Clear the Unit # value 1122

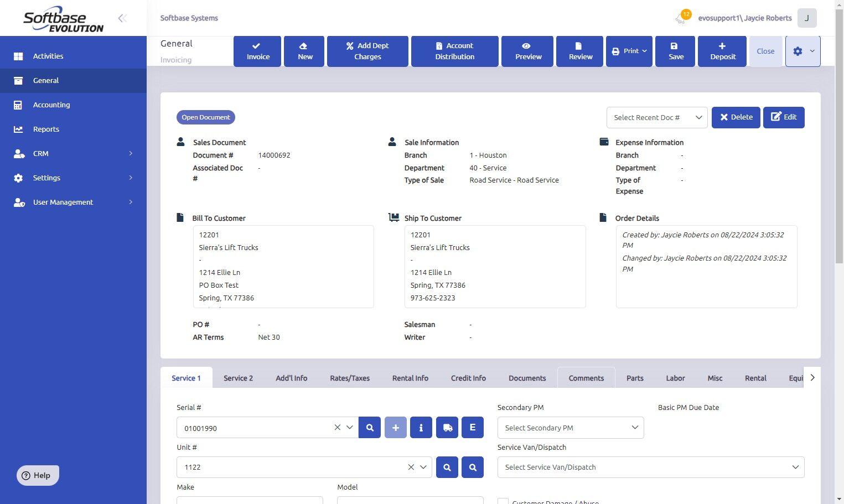click(x=411, y=467)
